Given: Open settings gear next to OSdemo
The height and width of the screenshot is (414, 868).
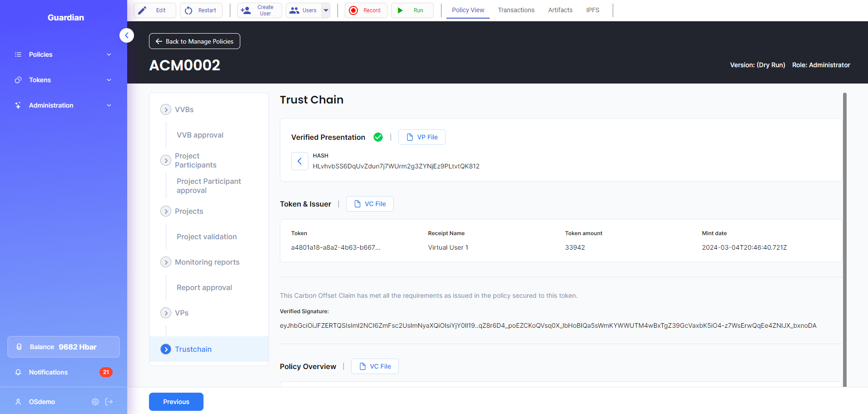Looking at the screenshot, I should (95, 402).
